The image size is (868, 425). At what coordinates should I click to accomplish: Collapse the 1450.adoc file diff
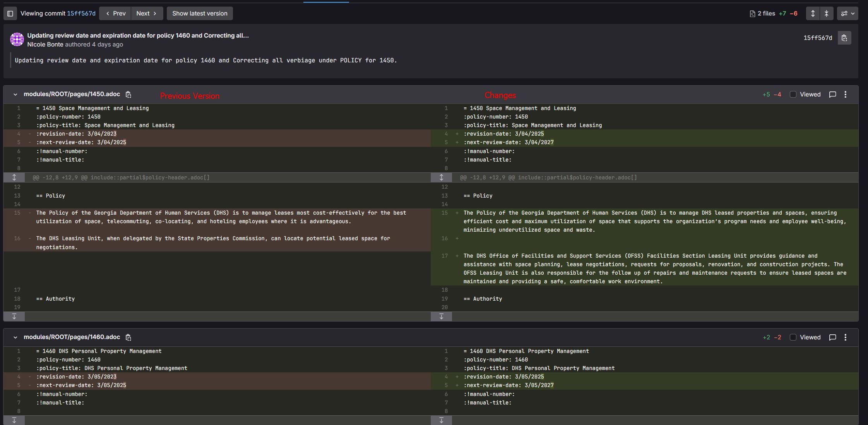(x=15, y=95)
